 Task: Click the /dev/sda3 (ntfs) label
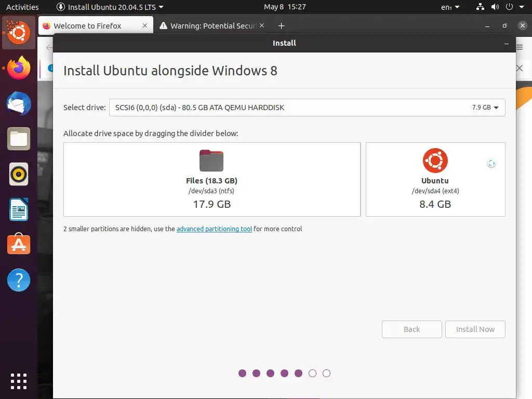pos(211,191)
